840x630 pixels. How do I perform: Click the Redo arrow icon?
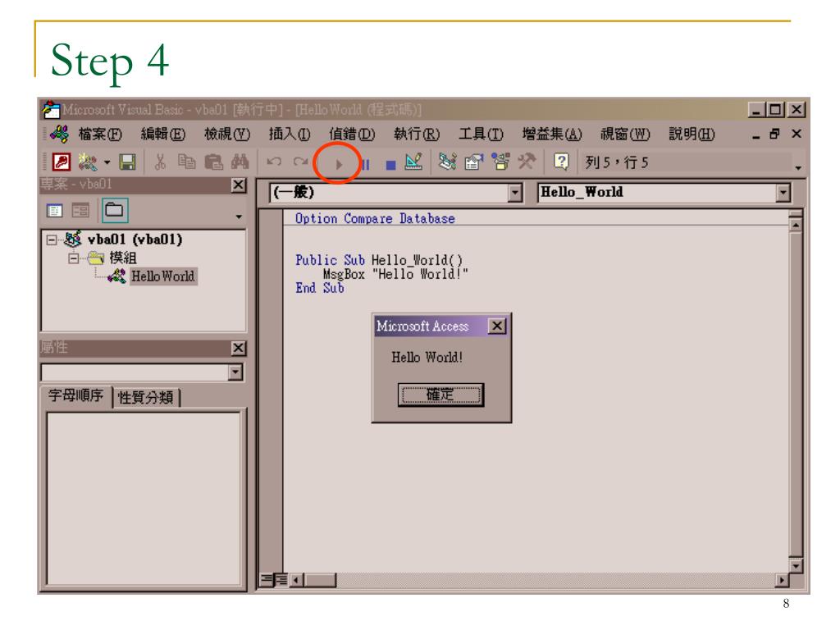point(300,162)
